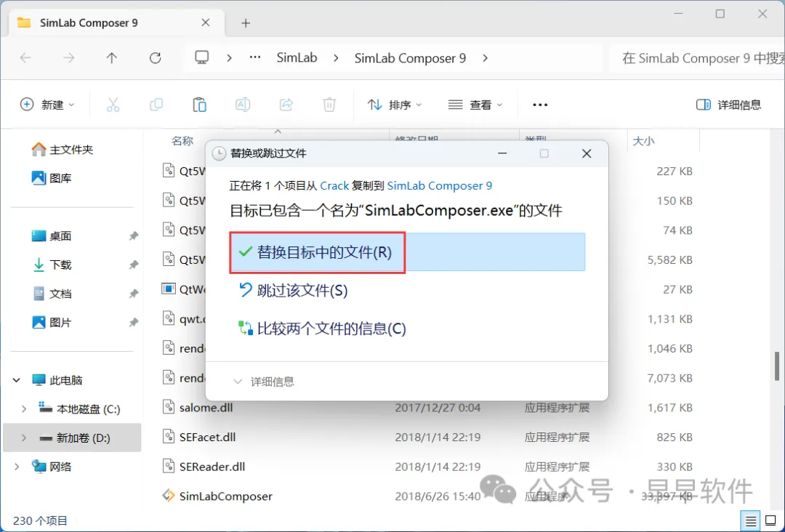Expand the 本地磁盘 (C:) node
785x532 pixels.
tap(23, 409)
